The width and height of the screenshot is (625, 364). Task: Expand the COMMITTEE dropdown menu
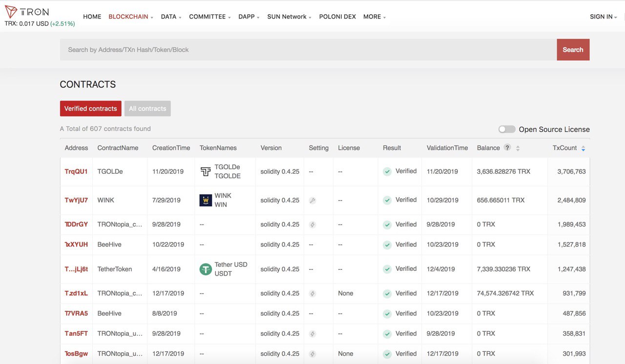210,17
